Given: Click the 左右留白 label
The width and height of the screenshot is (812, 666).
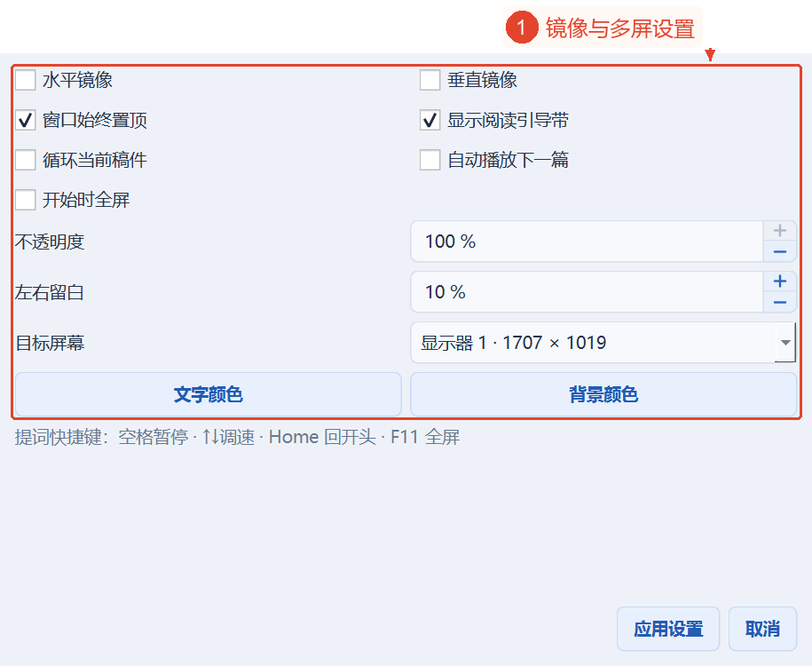Looking at the screenshot, I should click(50, 292).
